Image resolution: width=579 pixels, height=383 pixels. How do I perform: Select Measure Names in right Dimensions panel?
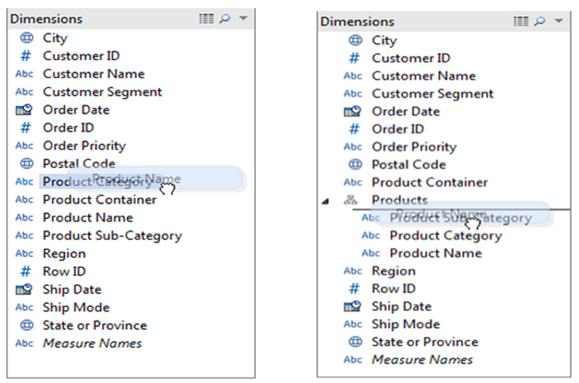[x=422, y=360]
